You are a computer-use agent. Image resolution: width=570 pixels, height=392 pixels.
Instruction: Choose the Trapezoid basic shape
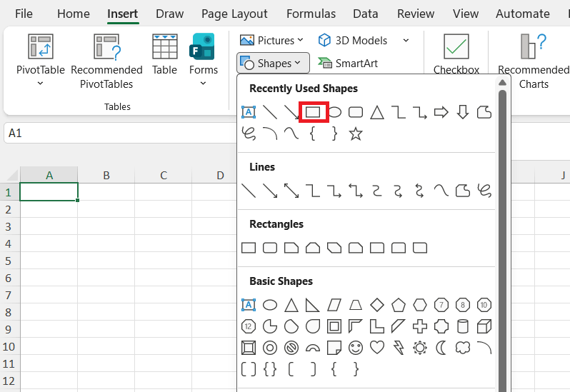click(356, 305)
